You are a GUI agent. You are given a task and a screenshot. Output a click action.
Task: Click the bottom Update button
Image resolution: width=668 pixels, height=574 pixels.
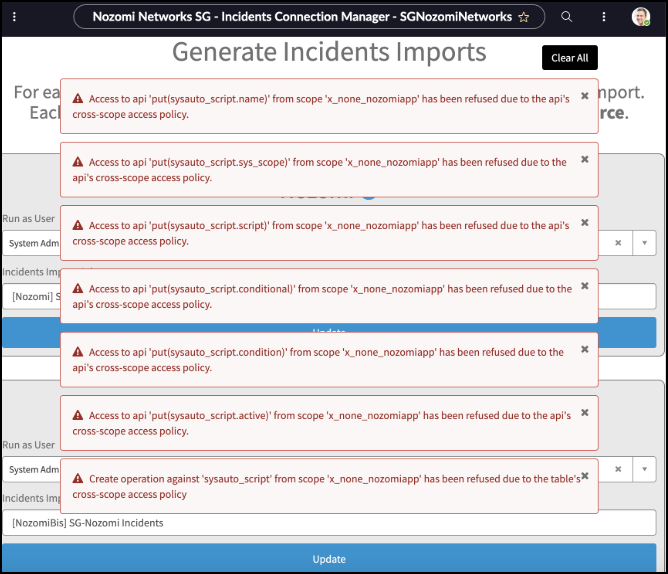(x=329, y=559)
